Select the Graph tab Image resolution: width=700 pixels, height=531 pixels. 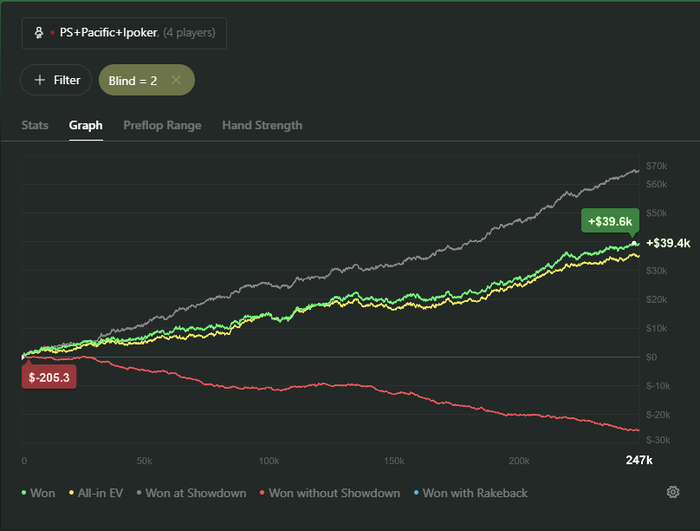(x=86, y=126)
